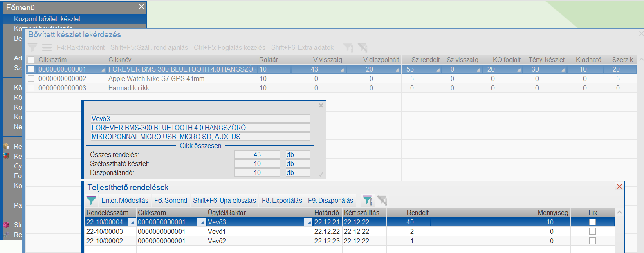Click Shift+F6: Újra elosztás command

[224, 200]
